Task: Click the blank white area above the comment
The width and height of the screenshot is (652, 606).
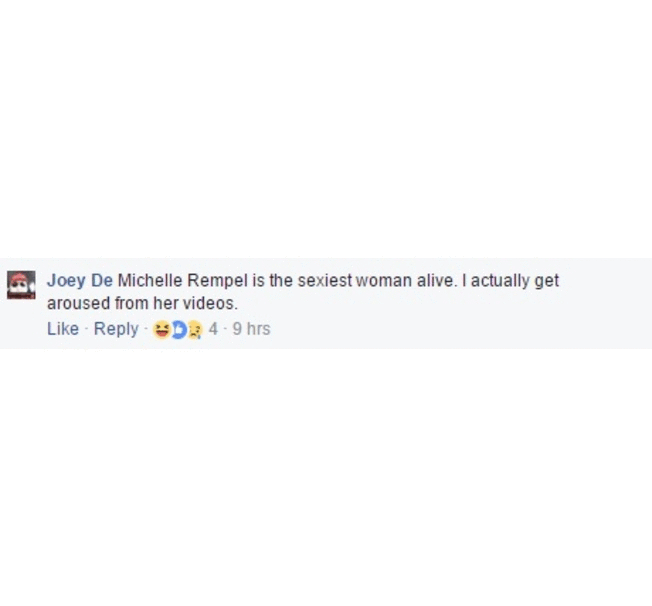Action: tap(326, 129)
